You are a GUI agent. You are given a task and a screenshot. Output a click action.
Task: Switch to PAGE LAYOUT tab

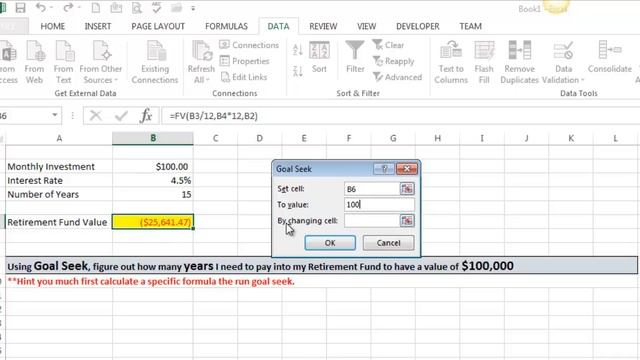coord(158,26)
